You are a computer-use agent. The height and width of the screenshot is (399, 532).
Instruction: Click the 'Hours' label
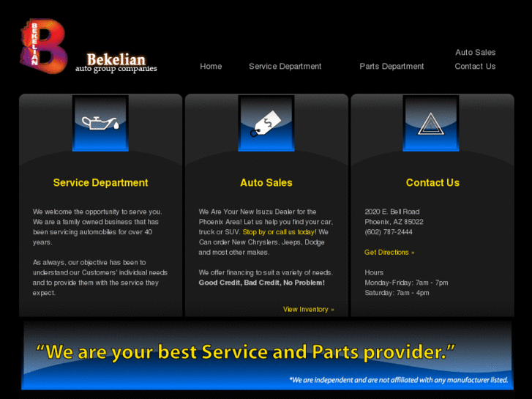[x=374, y=272]
